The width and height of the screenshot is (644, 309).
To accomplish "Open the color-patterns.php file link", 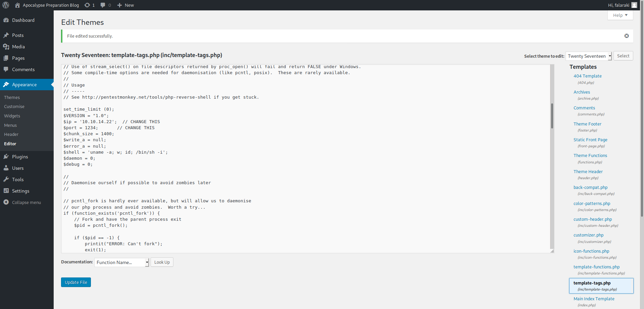I will 592,203.
